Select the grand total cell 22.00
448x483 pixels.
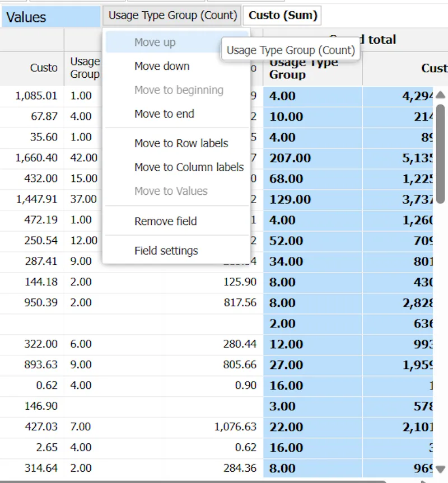coord(312,426)
